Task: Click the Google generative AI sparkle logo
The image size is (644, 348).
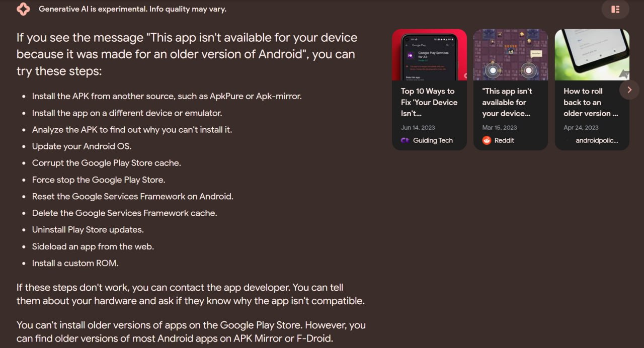Action: [23, 9]
